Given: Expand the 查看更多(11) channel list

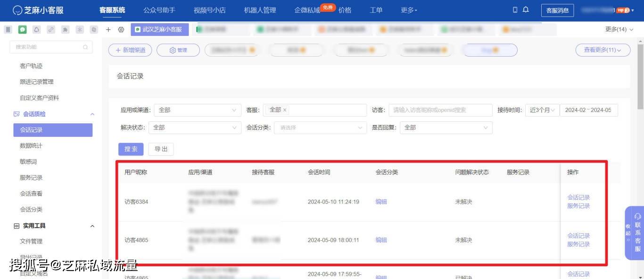Looking at the screenshot, I should click(603, 50).
